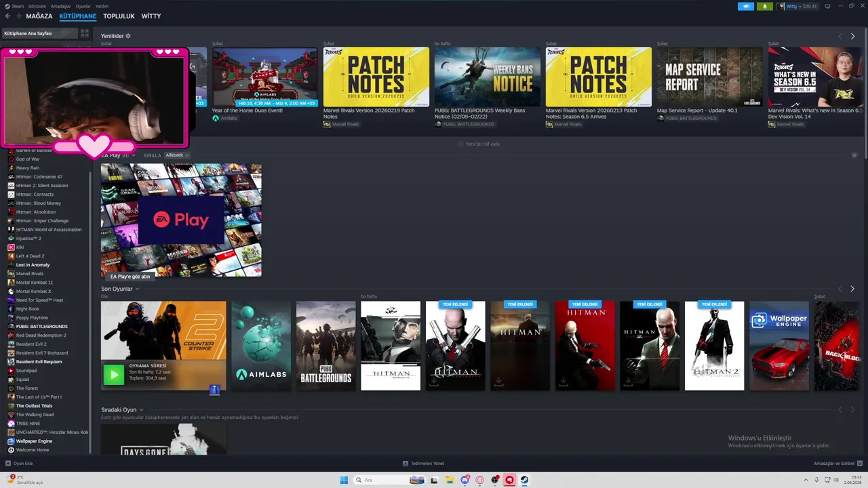The width and height of the screenshot is (868, 488).
Task: Open the Days Gone recommended tile
Action: click(x=163, y=439)
